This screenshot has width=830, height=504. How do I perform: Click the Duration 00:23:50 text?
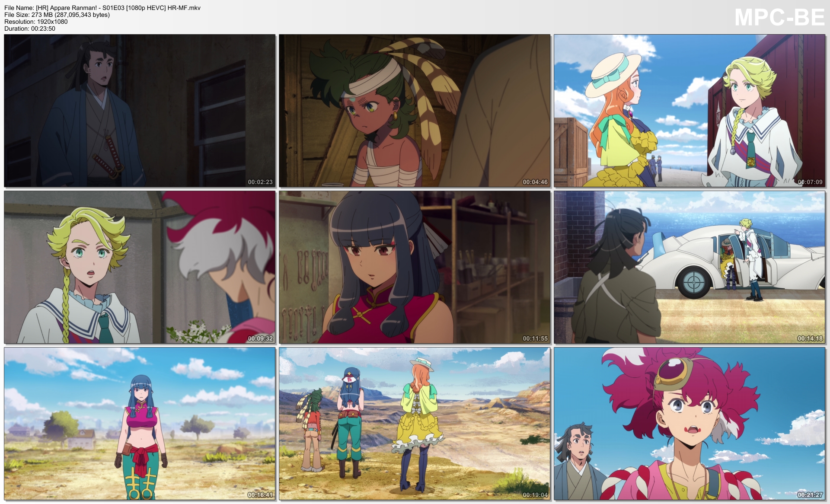pos(30,29)
